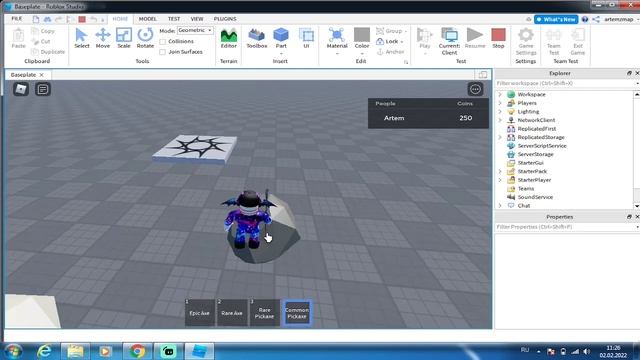Select the Rare Pickaxe hotbar slot

point(264,313)
